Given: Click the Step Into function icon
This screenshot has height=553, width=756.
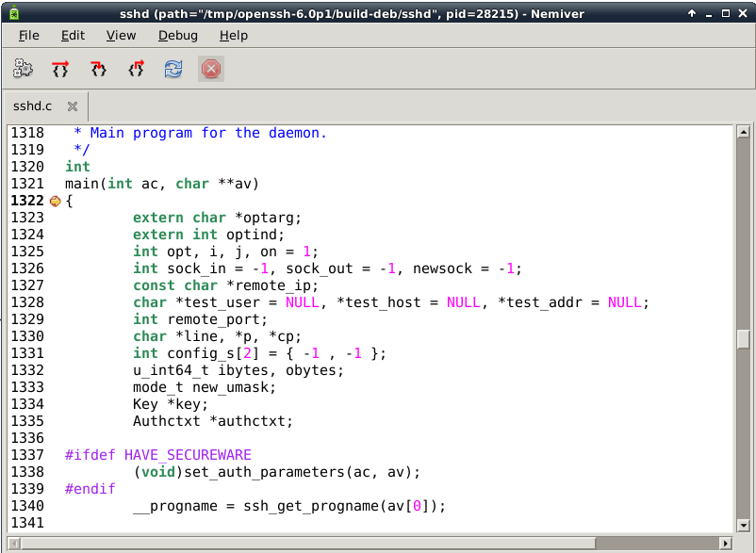Looking at the screenshot, I should click(x=98, y=69).
